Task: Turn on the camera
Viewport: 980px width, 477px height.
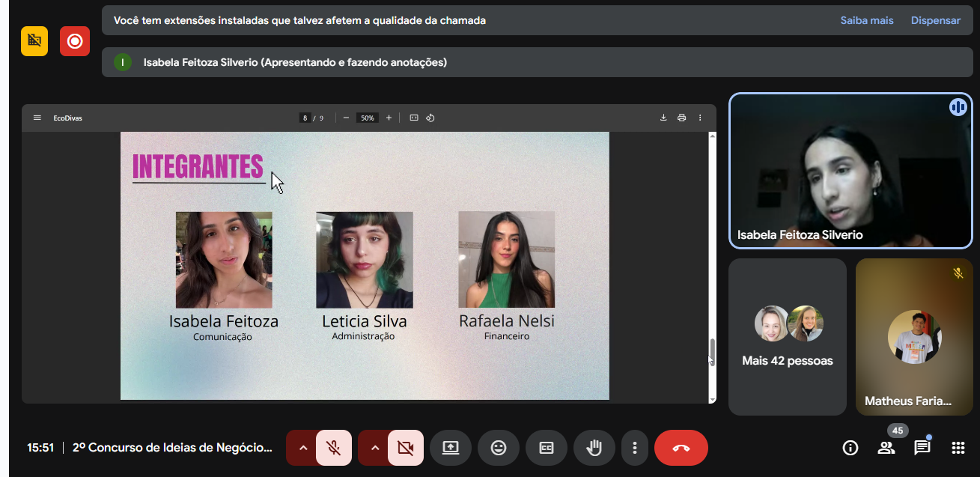Action: coord(406,448)
